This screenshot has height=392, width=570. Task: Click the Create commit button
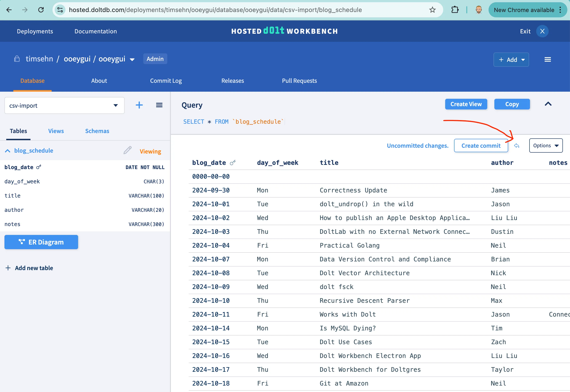(x=481, y=146)
